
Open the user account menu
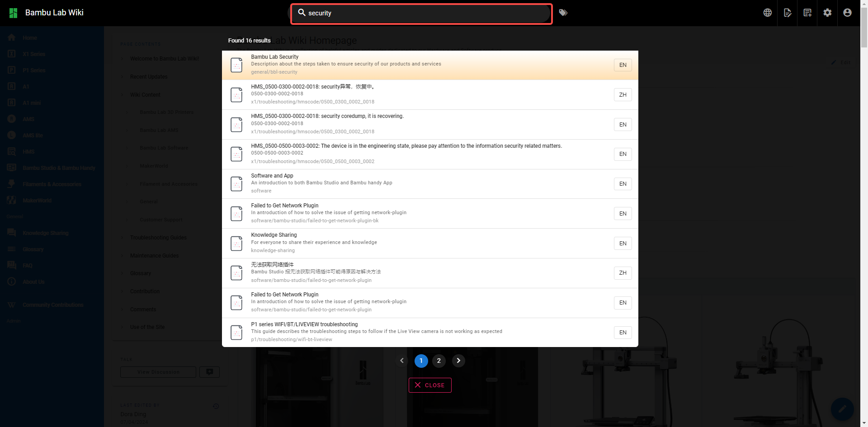point(848,13)
